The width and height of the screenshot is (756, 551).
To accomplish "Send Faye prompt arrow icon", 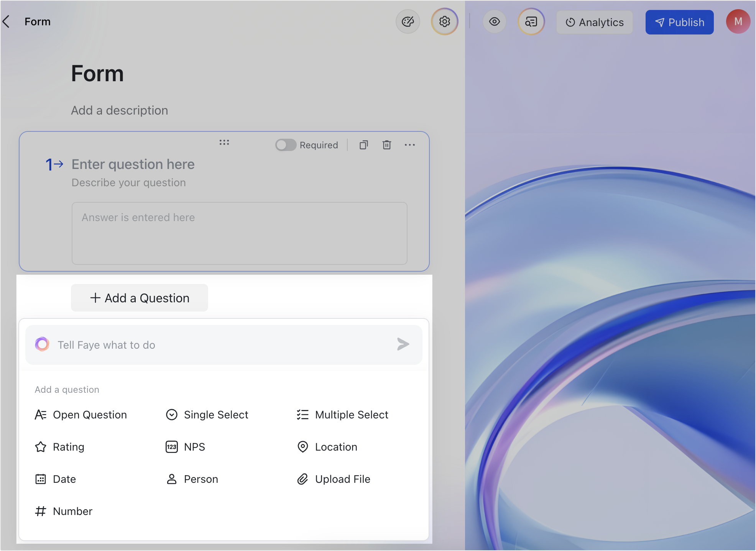I will coord(403,344).
